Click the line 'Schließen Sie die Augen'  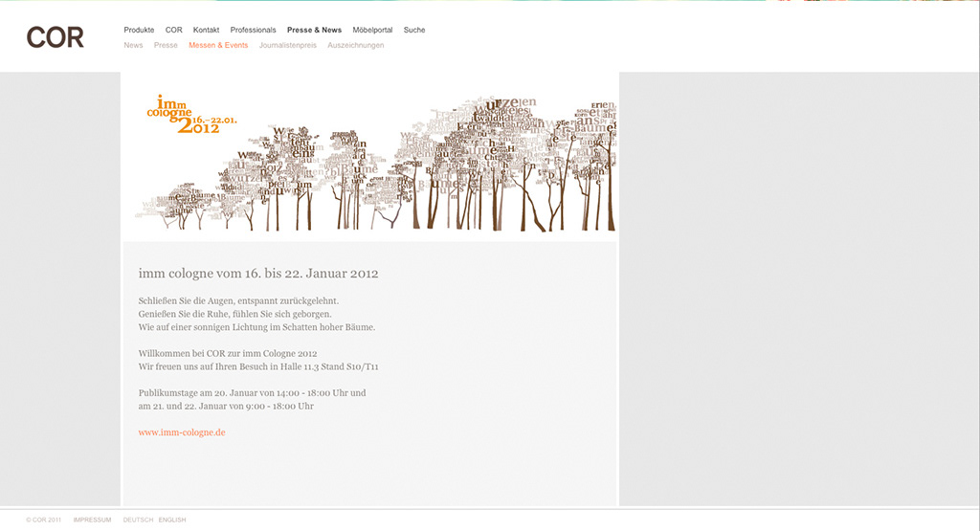(x=238, y=301)
